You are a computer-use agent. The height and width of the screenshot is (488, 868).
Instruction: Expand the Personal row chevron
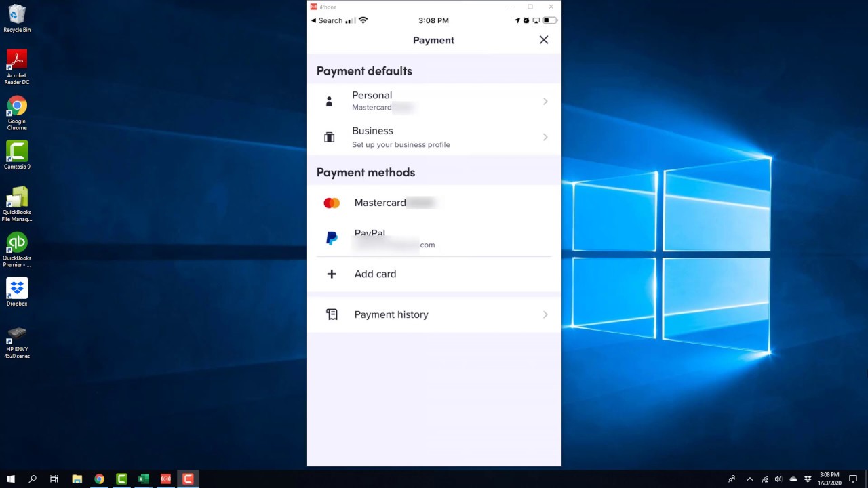click(x=545, y=101)
